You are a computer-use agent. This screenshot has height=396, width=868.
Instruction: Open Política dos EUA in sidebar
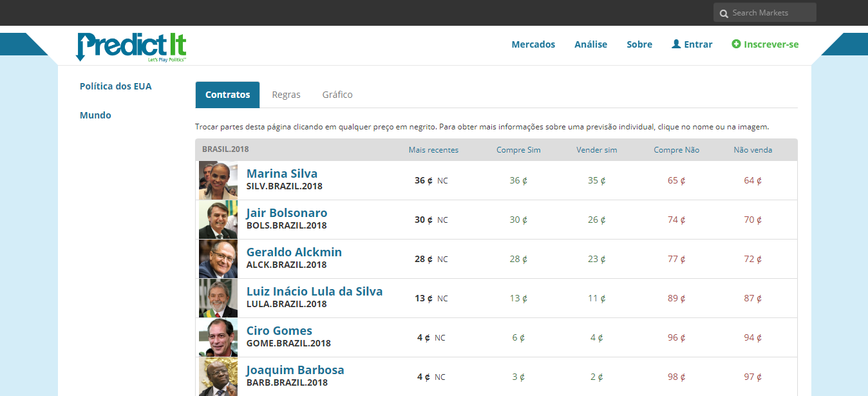coord(116,86)
